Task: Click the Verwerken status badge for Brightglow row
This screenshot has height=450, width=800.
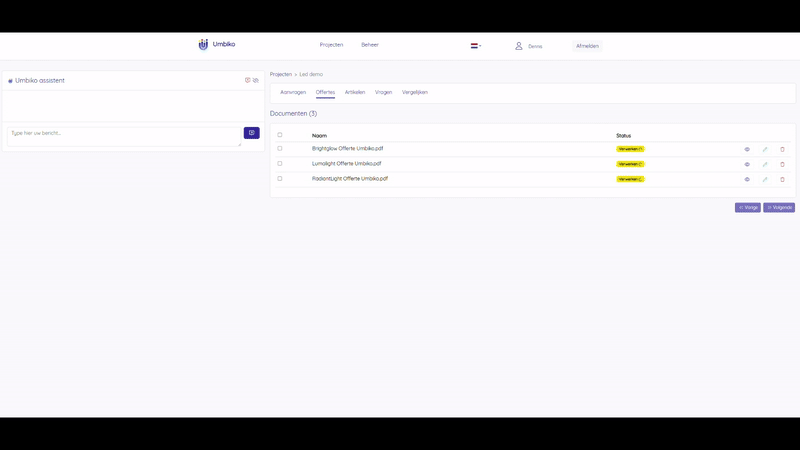Action: (631, 149)
